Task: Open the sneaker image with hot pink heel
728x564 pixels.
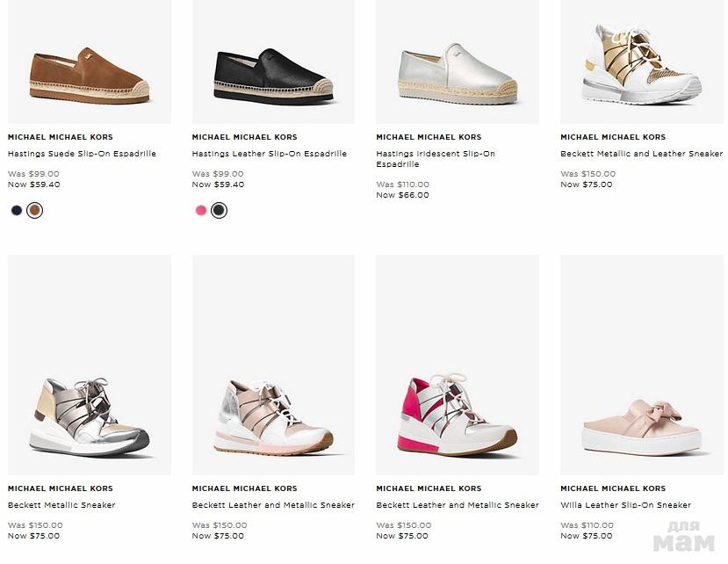Action: (458, 415)
